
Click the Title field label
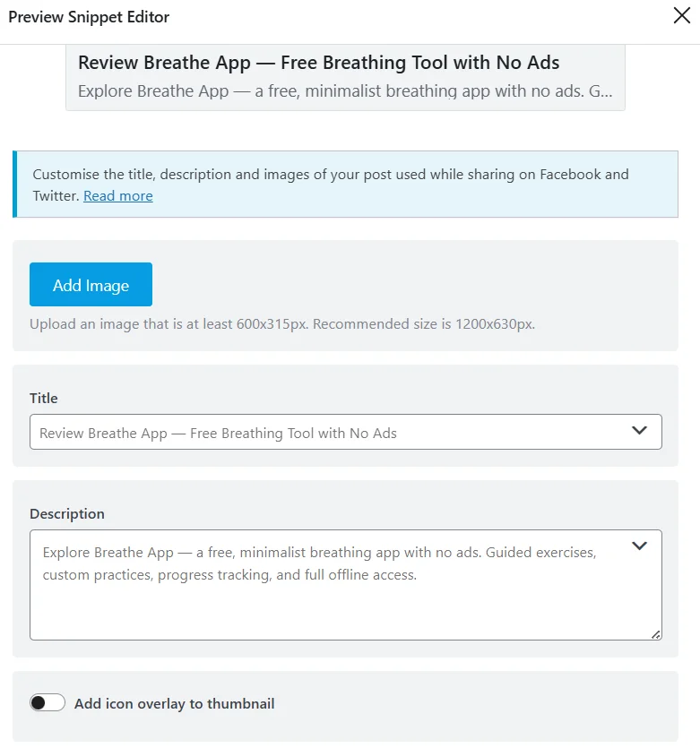43,398
